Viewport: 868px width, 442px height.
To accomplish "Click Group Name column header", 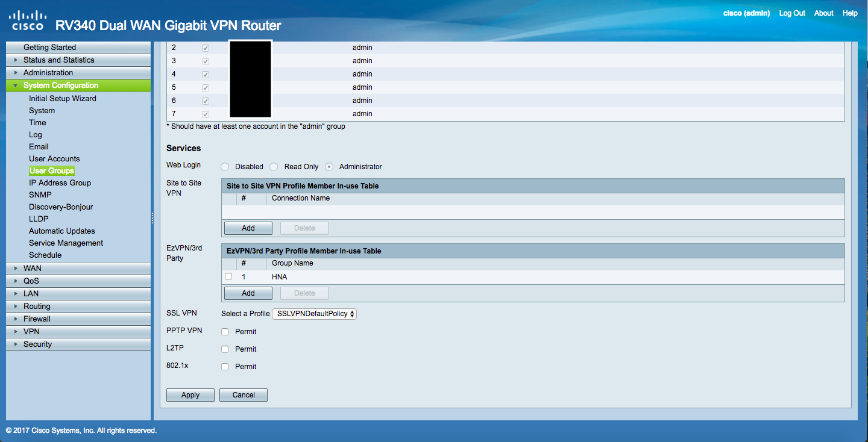I will (x=292, y=263).
